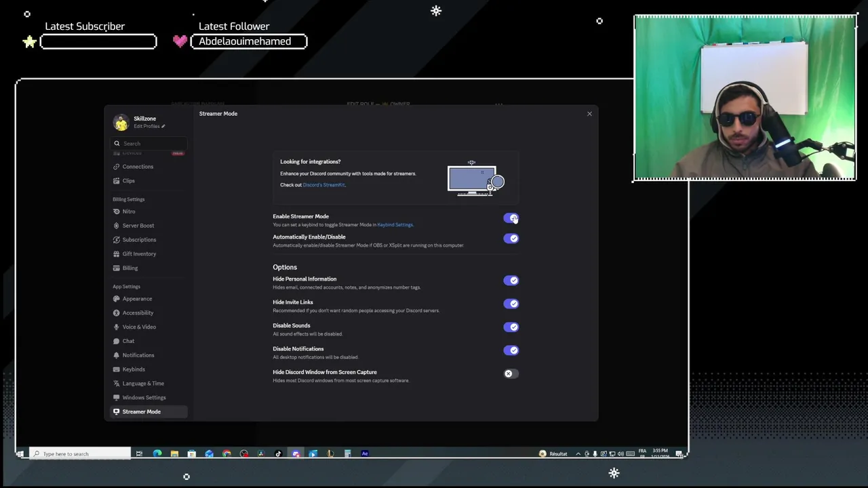Open Nitro via its Nitro icon
This screenshot has height=488, width=868.
coord(117,211)
